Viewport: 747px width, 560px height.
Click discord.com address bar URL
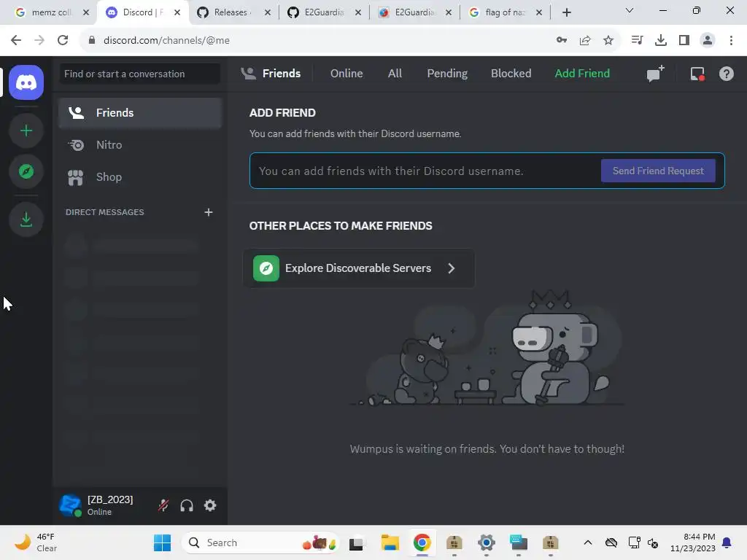point(166,41)
